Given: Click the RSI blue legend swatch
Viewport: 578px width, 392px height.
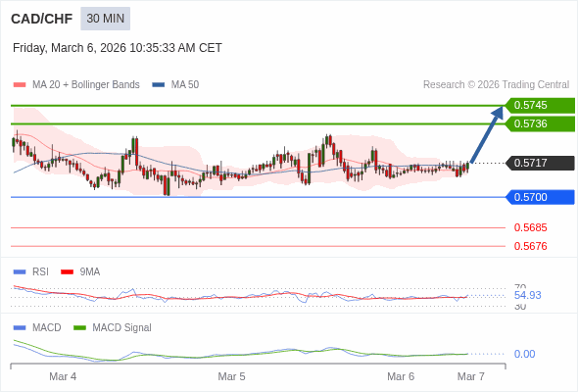Looking at the screenshot, I should point(20,272).
